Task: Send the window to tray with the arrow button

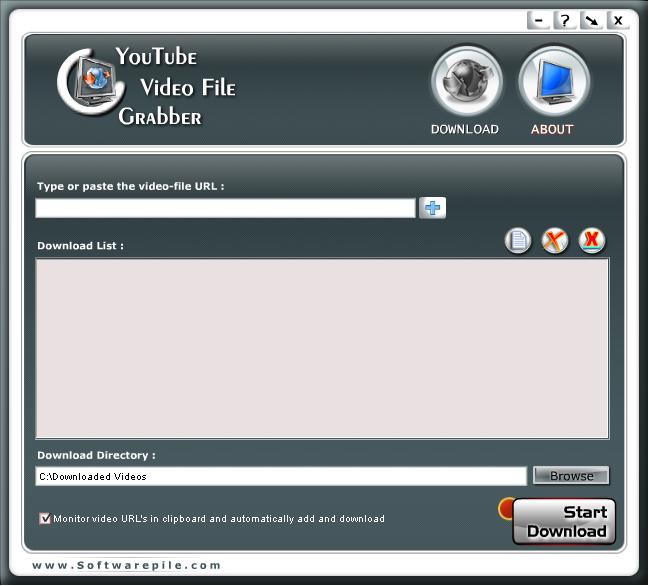Action: pyautogui.click(x=591, y=20)
